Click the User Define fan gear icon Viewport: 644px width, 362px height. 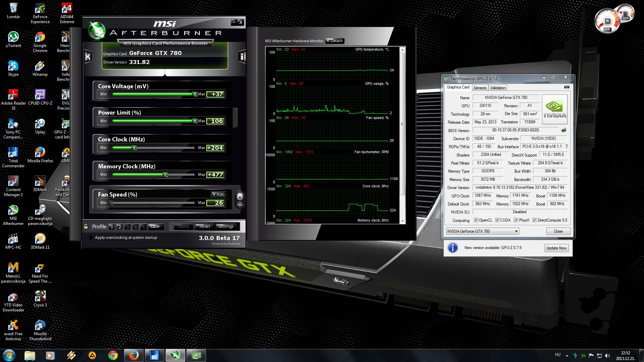point(240,199)
